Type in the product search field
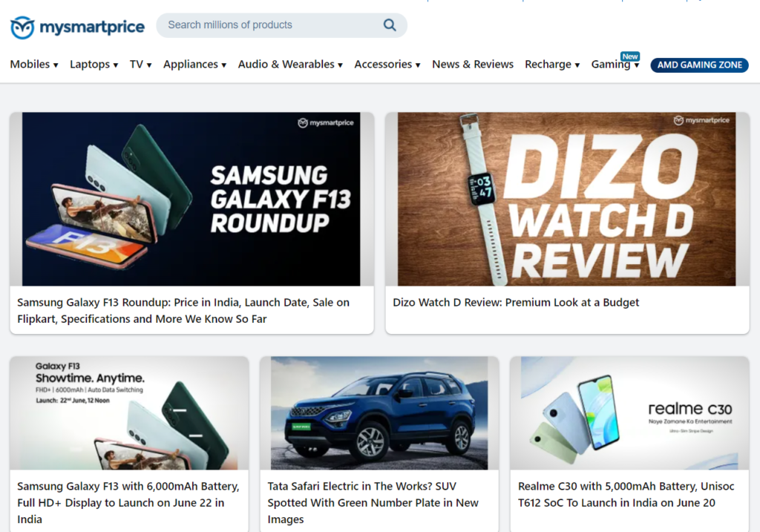Screen dimensions: 760x532 click(x=267, y=25)
